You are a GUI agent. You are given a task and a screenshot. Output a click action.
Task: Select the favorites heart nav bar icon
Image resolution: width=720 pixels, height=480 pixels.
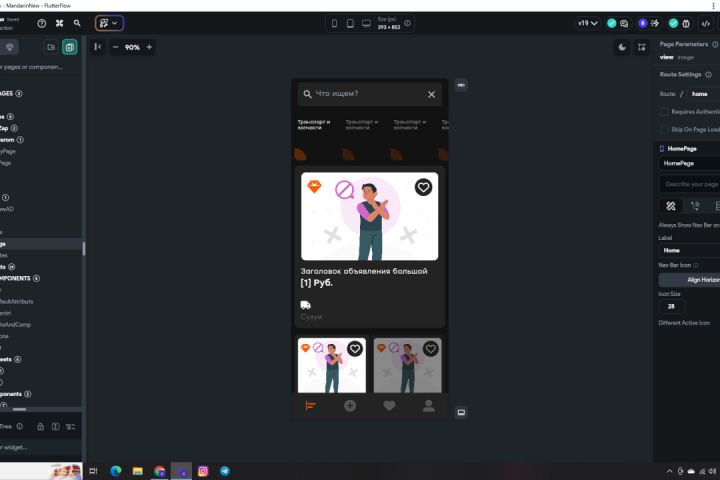coord(389,406)
